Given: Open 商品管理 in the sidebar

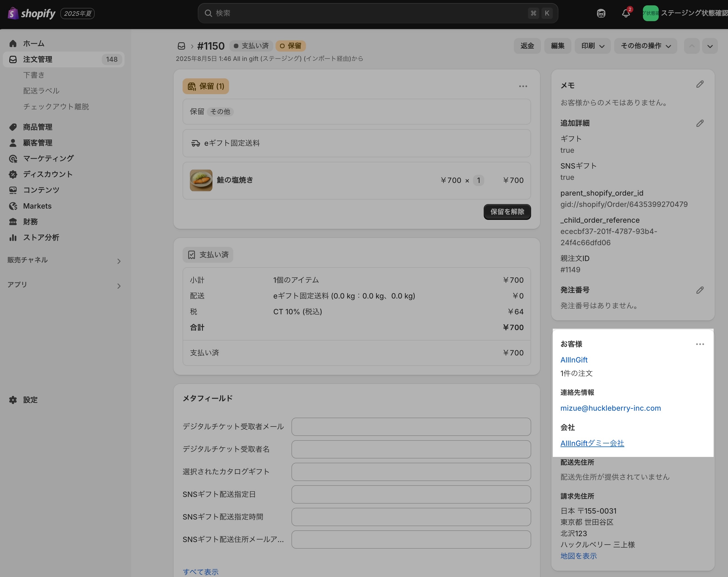Looking at the screenshot, I should click(x=37, y=127).
